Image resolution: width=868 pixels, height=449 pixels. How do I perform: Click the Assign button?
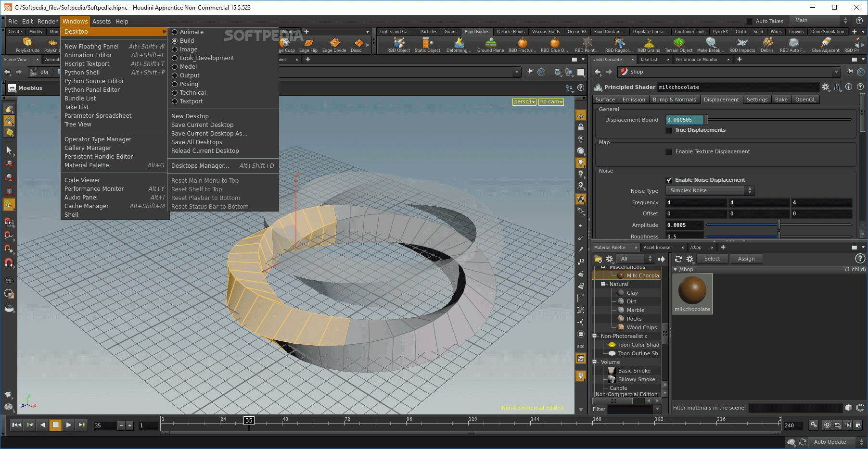click(746, 259)
